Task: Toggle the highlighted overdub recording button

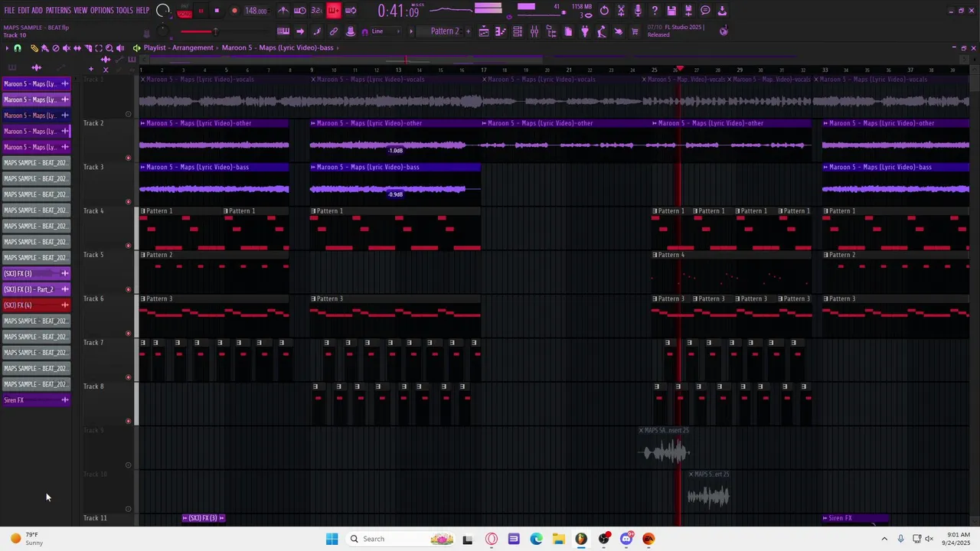Action: 334,11
